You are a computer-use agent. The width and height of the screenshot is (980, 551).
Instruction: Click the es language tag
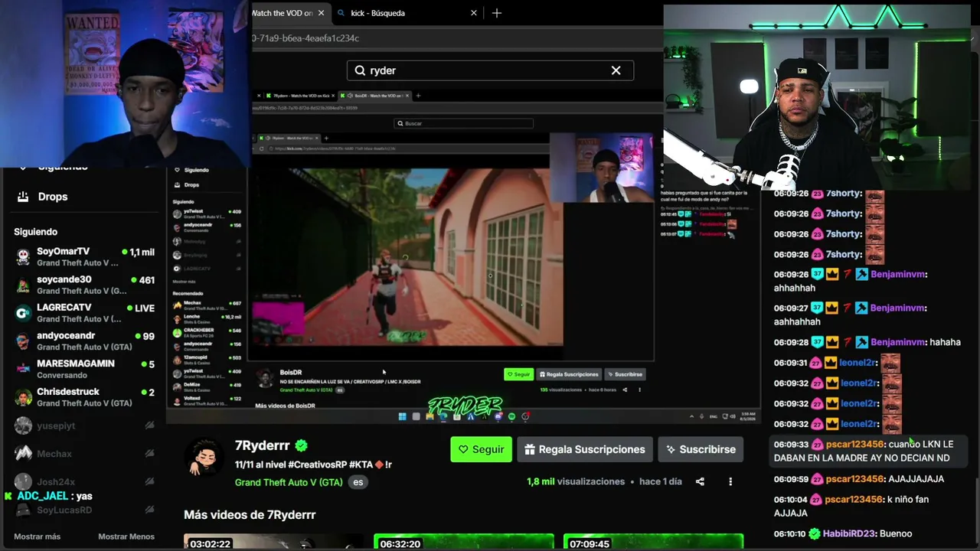pyautogui.click(x=358, y=482)
